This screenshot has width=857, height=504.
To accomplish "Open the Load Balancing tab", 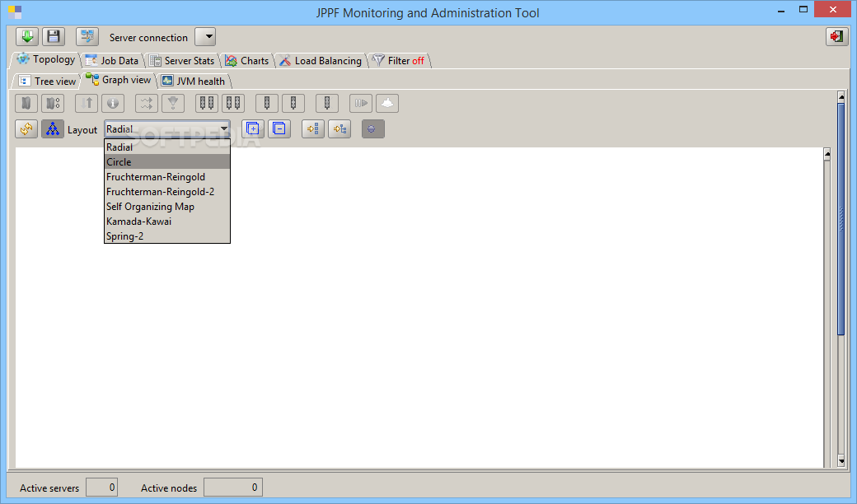I will (321, 61).
